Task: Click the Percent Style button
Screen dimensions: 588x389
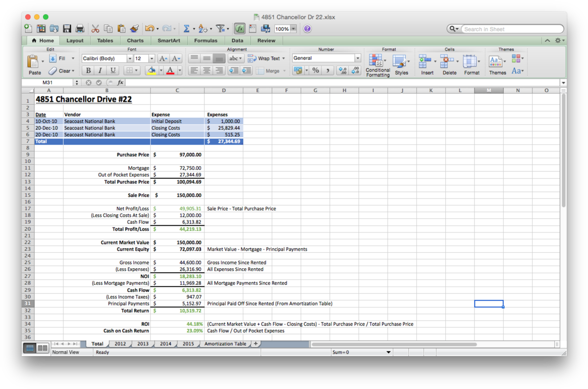Action: [x=315, y=71]
